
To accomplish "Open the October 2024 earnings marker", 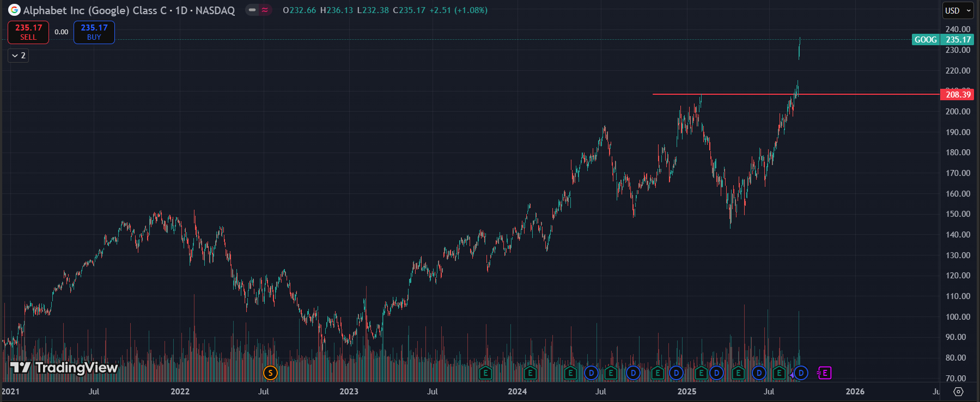I will (658, 373).
